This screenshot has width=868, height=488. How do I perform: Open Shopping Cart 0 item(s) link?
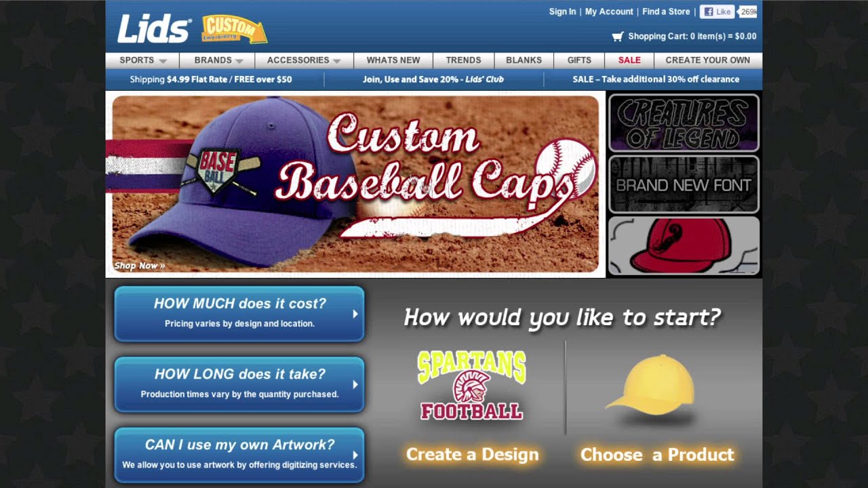tap(692, 37)
